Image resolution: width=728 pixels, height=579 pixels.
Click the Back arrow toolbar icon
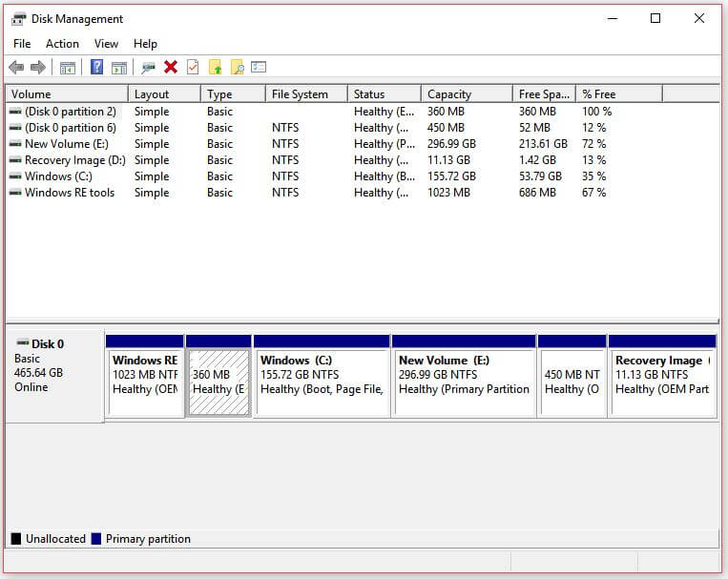click(x=16, y=68)
